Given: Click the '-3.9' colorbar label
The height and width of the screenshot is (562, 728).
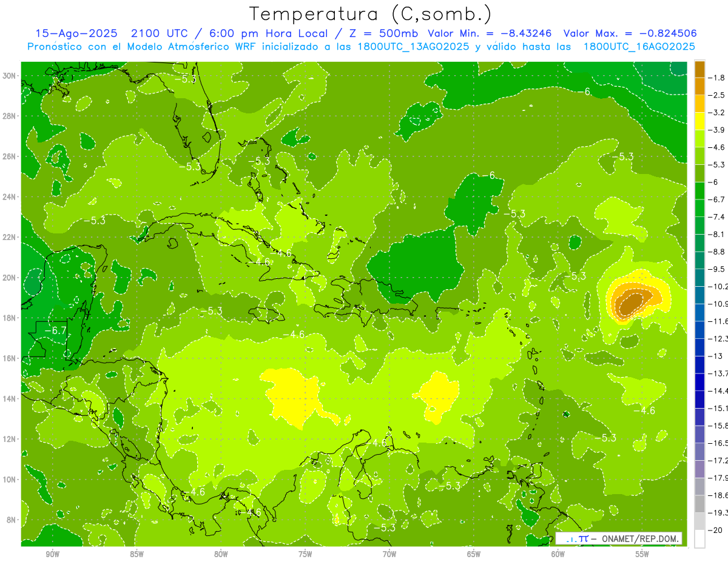Looking at the screenshot, I should tap(716, 130).
